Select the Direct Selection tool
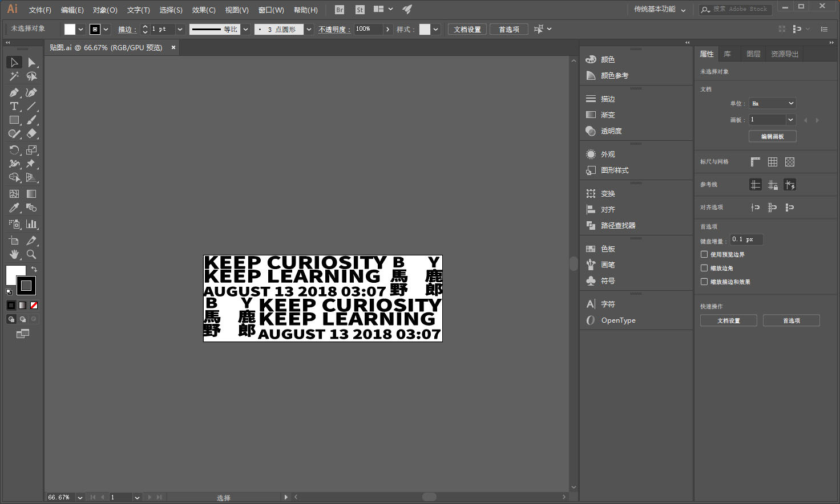 point(31,62)
